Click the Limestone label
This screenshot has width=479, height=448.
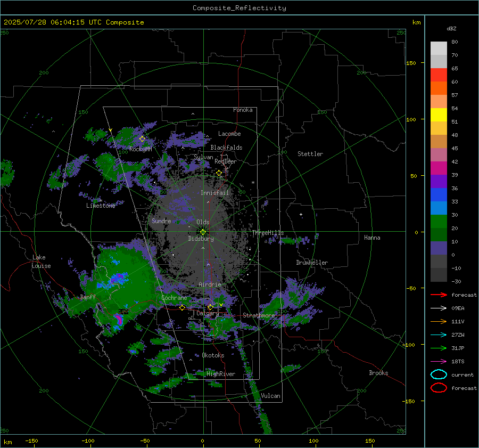click(x=101, y=206)
